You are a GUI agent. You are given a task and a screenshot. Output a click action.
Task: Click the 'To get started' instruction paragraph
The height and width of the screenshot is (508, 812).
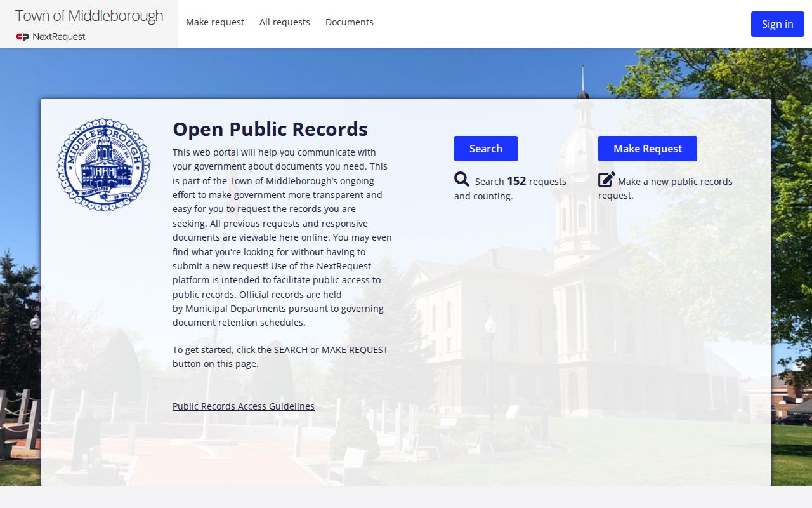(x=280, y=357)
